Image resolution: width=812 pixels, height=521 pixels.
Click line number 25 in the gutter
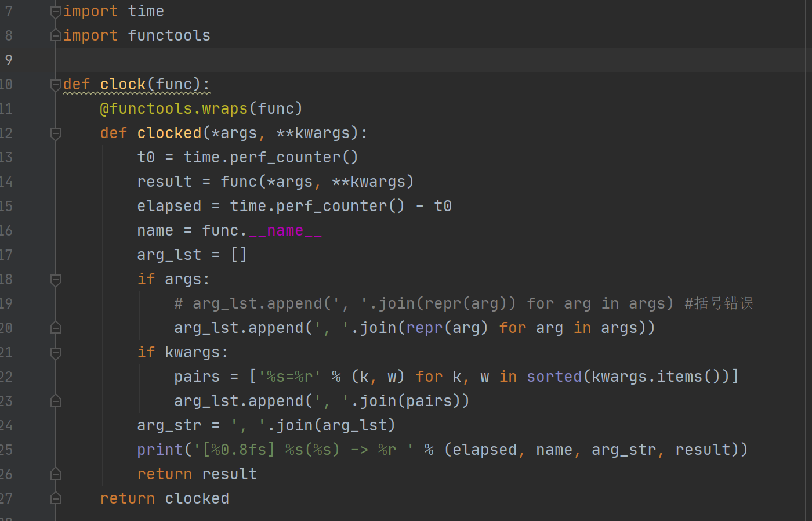tap(6, 450)
